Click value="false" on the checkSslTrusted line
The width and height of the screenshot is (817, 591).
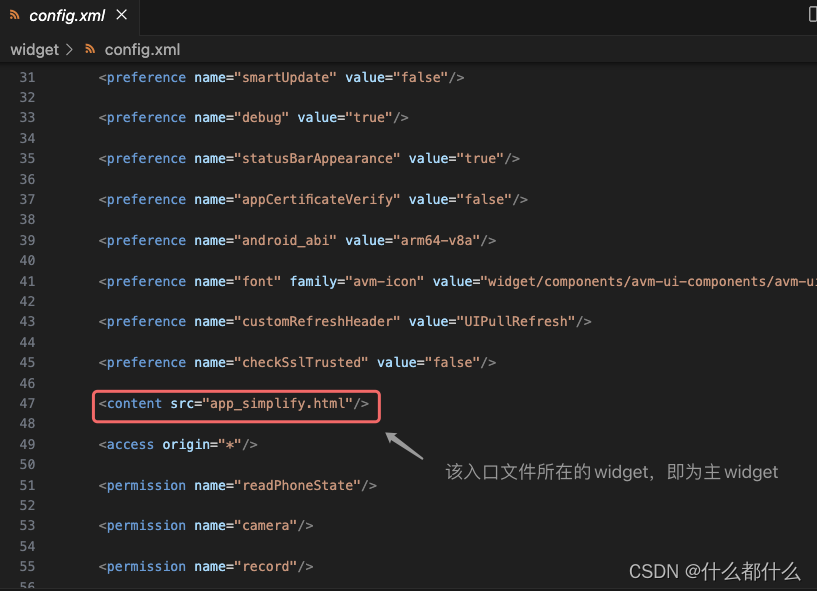[429, 363]
